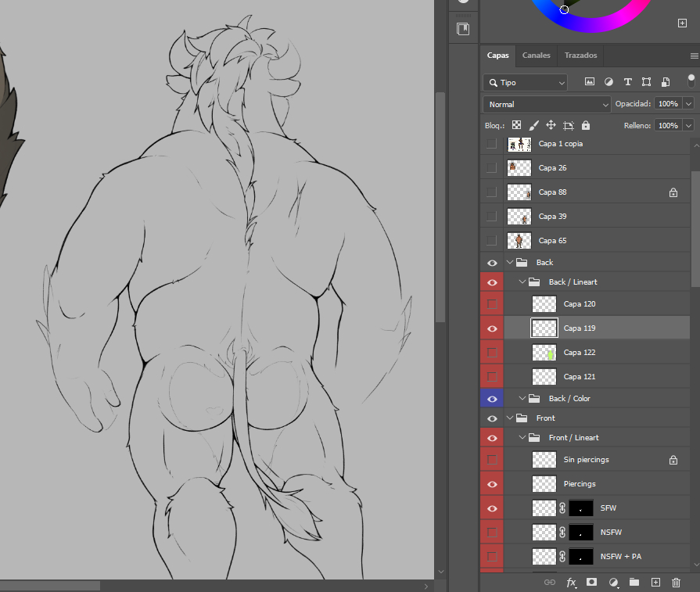Filter layers by adjustment layers
This screenshot has height=592, width=700.
click(608, 82)
